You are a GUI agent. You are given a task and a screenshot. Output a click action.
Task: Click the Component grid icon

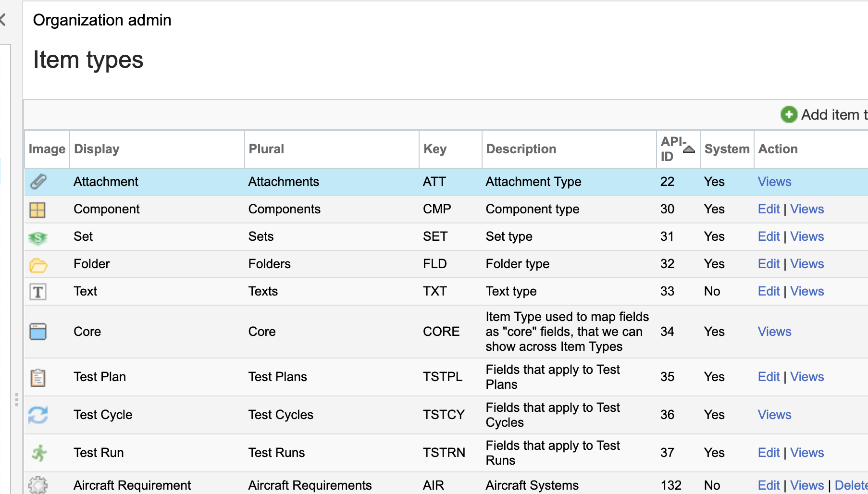(x=37, y=210)
